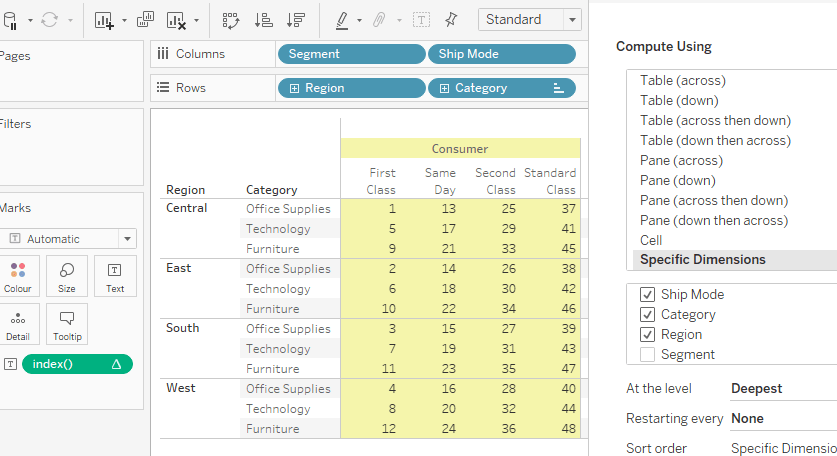
Task: Open the Size marks card
Action: click(67, 276)
